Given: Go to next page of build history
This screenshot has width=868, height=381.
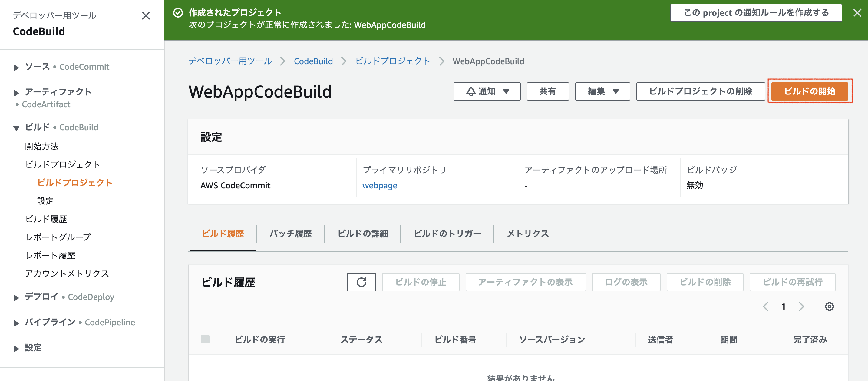Looking at the screenshot, I should pos(801,306).
